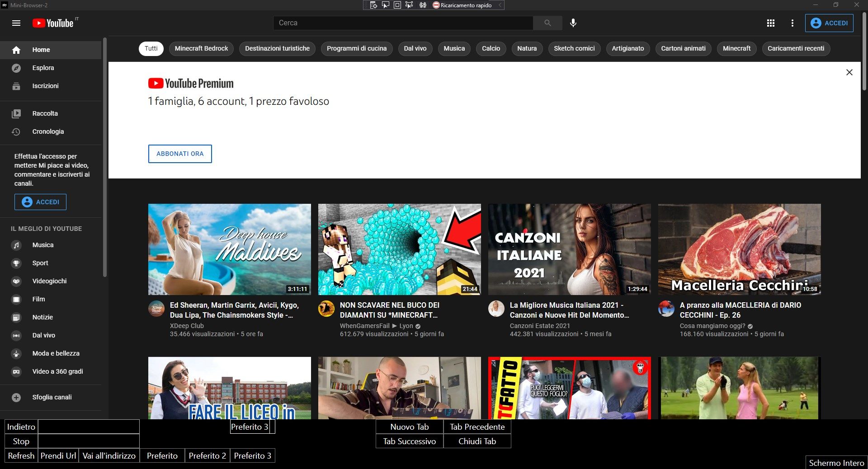Click the Iscrizioni subscriptions icon
868x469 pixels.
pos(16,86)
